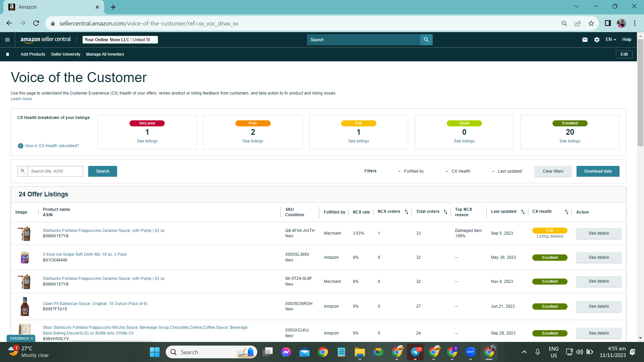This screenshot has width=644, height=362.
Task: Click the Edit button in the navigation bar
Action: [624, 54]
